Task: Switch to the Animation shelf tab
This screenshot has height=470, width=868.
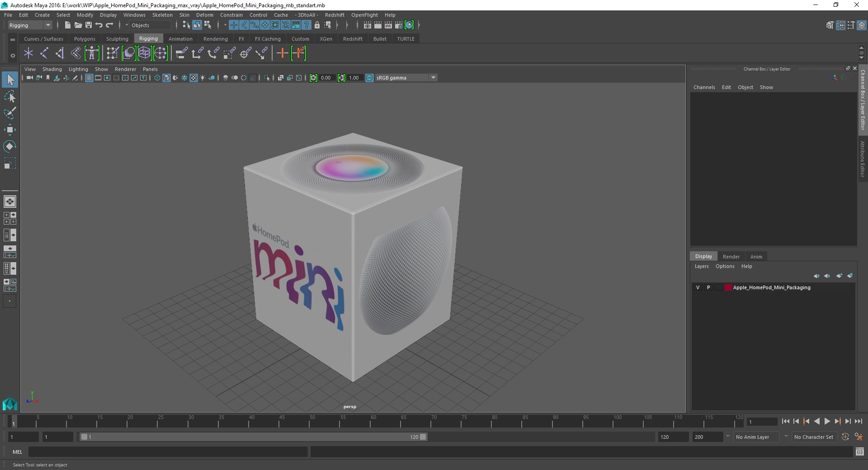Action: 180,39
